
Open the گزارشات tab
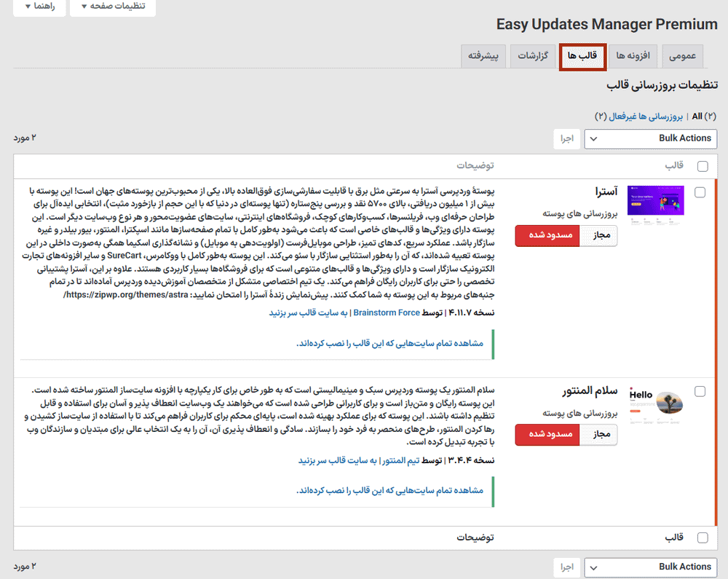coord(533,56)
